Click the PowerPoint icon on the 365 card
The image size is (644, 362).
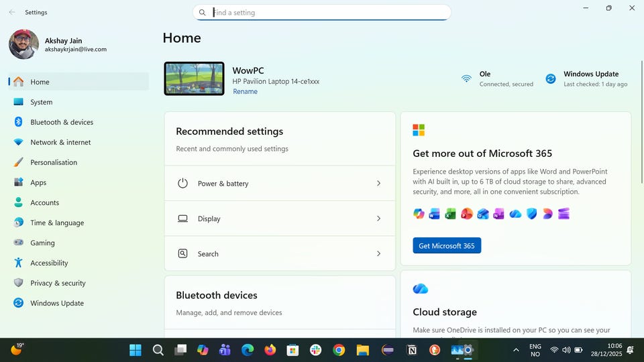click(467, 214)
